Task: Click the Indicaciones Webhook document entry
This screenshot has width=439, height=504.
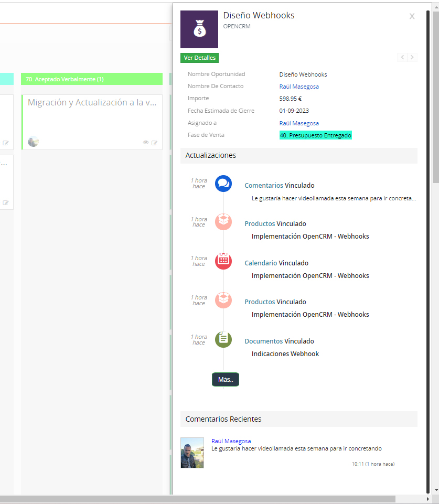Action: (x=285, y=354)
